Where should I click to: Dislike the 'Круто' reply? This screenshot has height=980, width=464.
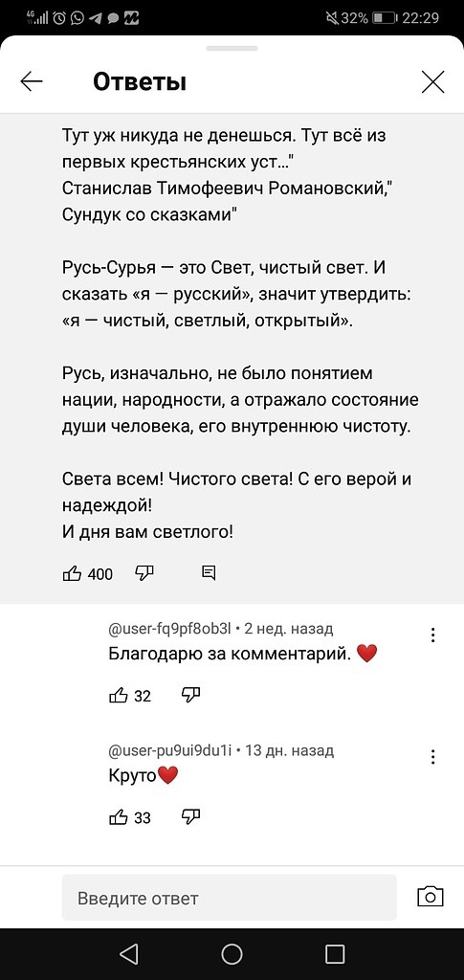coord(191,816)
